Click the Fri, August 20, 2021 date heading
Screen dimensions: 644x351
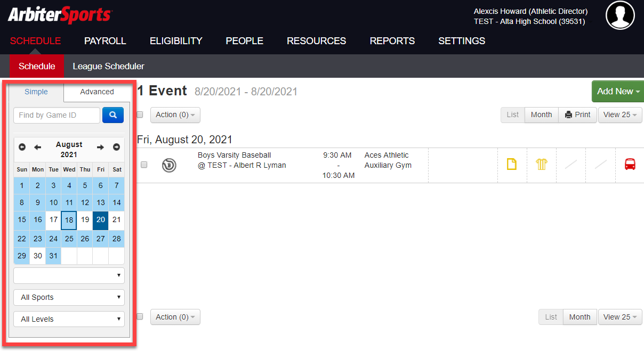point(184,140)
